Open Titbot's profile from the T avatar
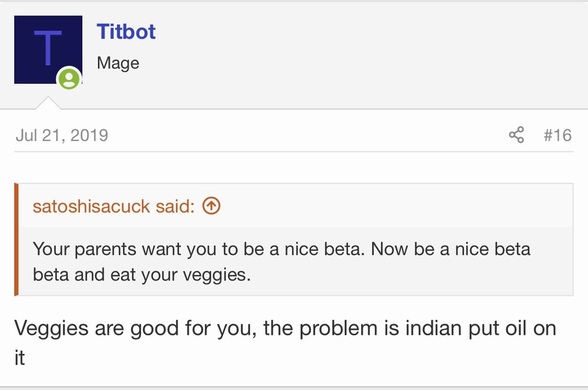The width and height of the screenshot is (588, 390). pyautogui.click(x=48, y=49)
